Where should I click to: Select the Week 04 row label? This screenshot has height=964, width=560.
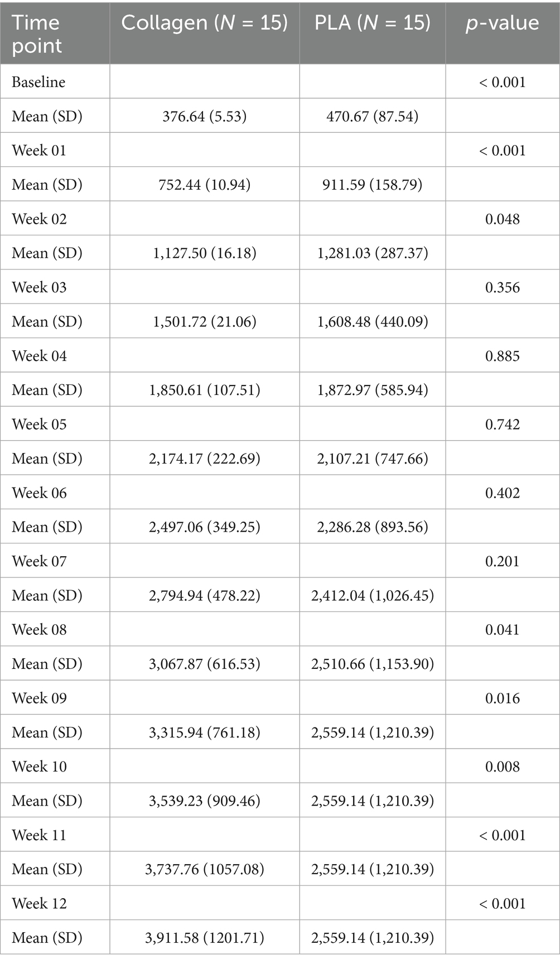tap(39, 356)
